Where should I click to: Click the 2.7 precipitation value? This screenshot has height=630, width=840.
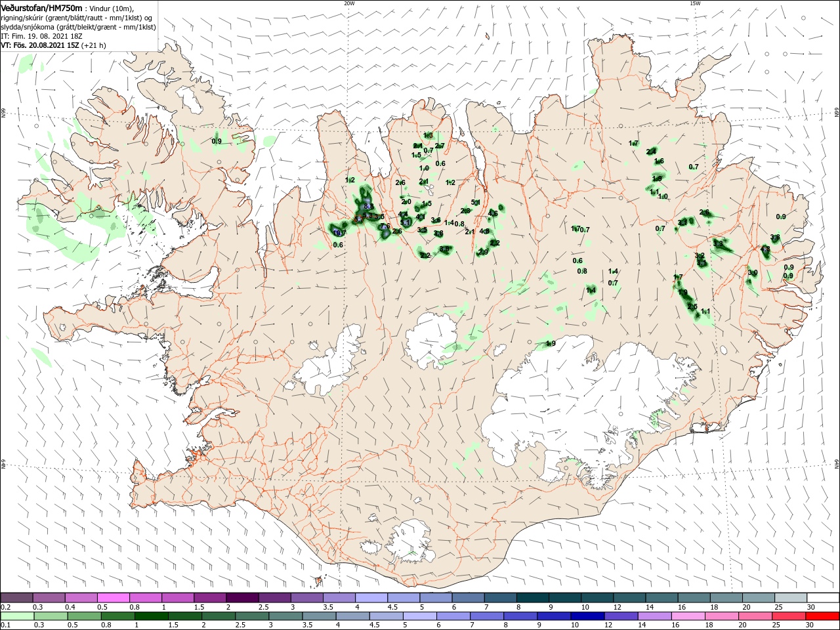pos(440,146)
